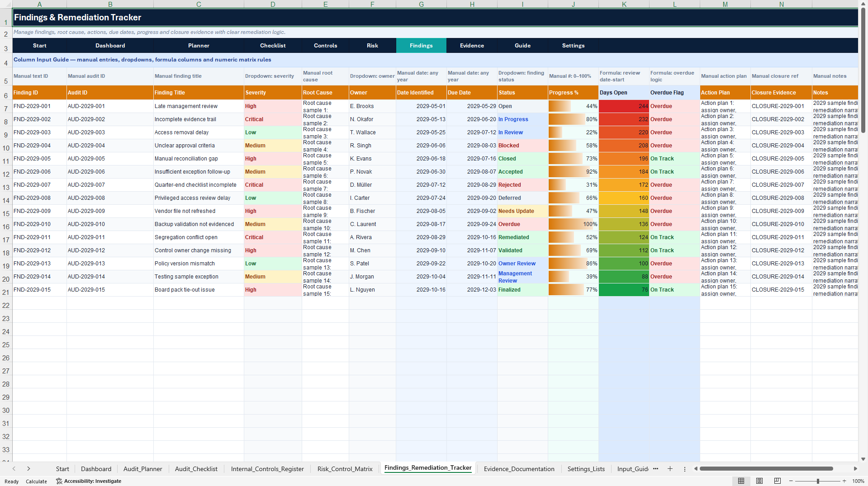The width and height of the screenshot is (868, 486).
Task: Click the vertical scrollbar up arrow
Action: click(863, 4)
